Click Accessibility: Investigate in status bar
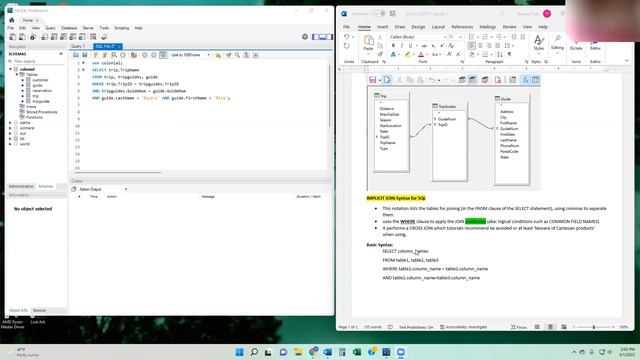 coord(463,327)
